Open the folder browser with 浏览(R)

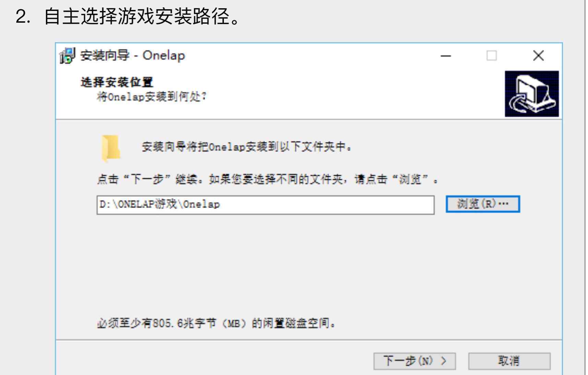[483, 204]
